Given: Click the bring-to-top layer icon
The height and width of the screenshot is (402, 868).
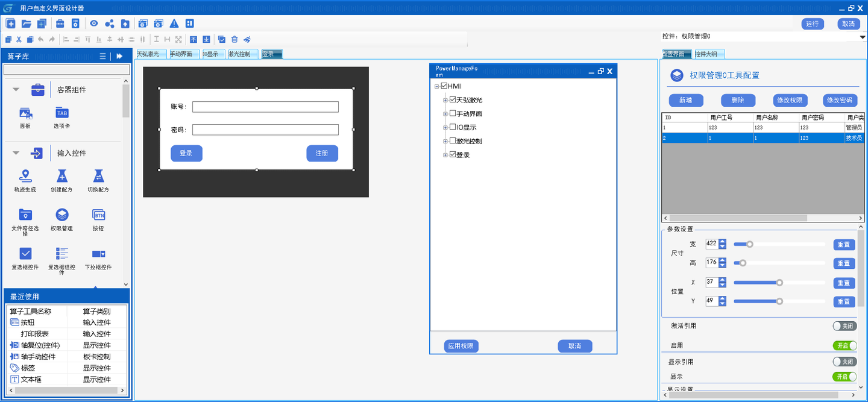Looking at the screenshot, I should pyautogui.click(x=193, y=39).
